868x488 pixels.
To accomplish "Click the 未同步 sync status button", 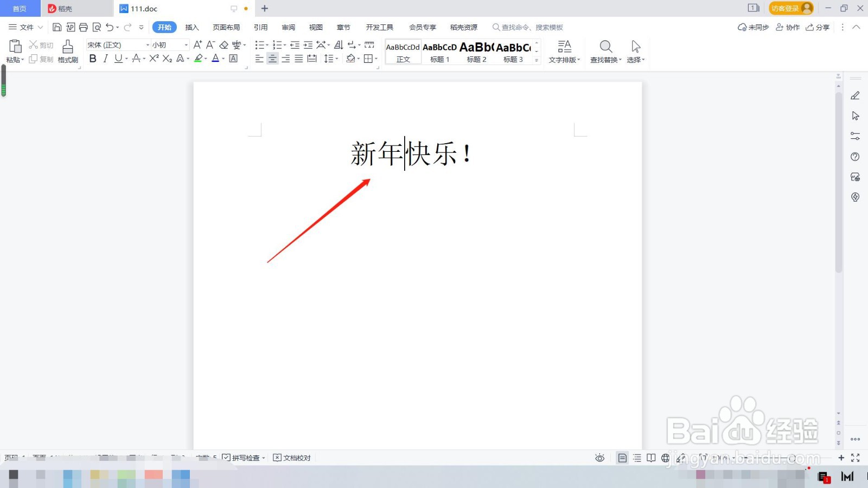I will [754, 27].
